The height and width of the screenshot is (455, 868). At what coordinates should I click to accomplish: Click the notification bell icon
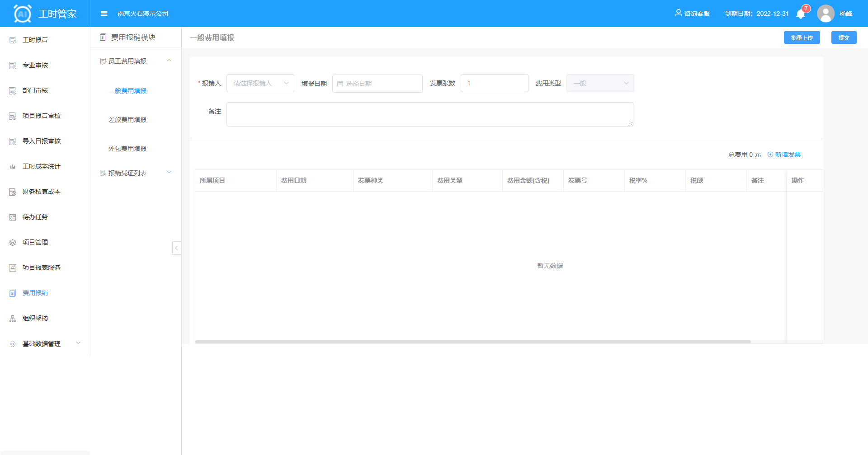[801, 14]
